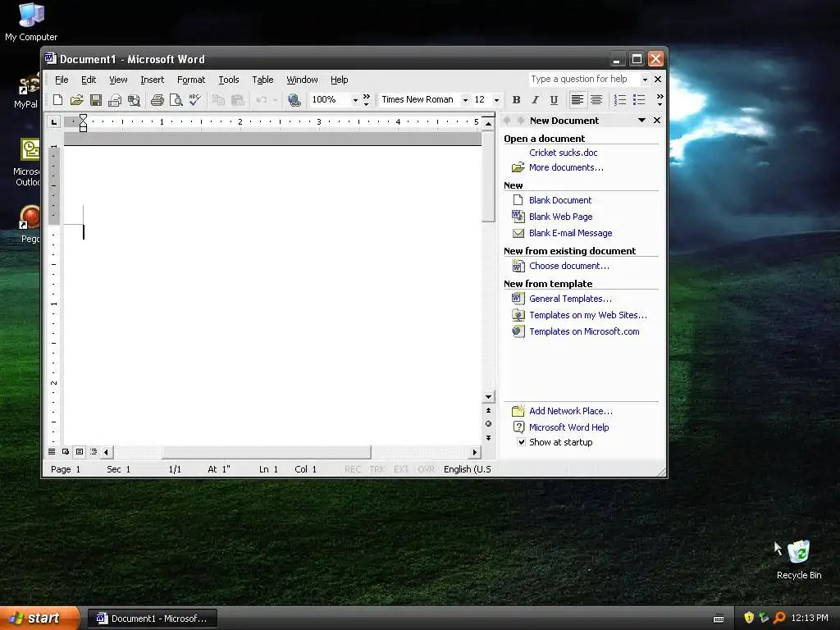
Task: Switch to Print Layout View button
Action: 80,452
